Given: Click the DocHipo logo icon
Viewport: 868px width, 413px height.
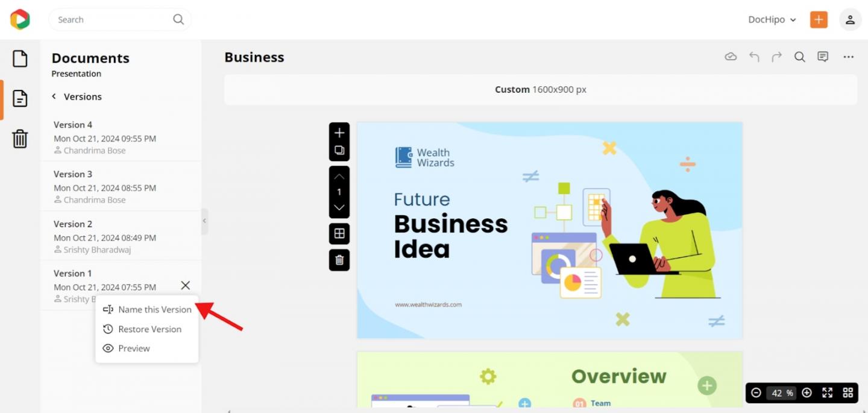Looking at the screenshot, I should (20, 19).
